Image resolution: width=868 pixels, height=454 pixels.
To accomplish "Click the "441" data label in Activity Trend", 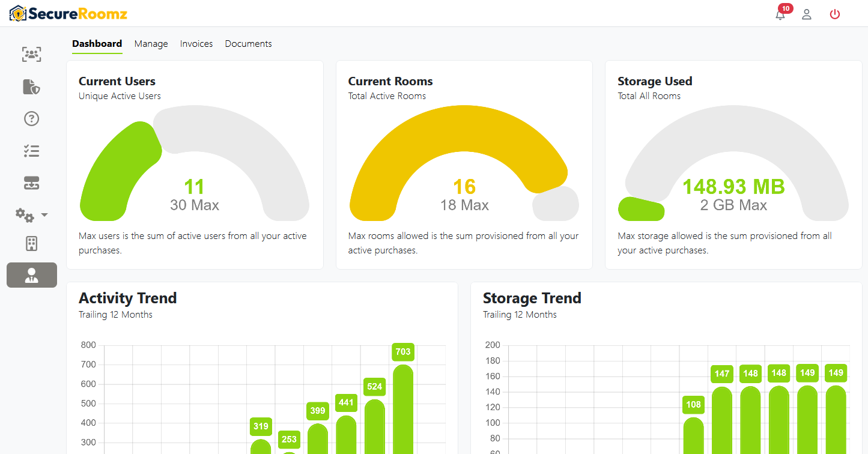I will click(346, 403).
